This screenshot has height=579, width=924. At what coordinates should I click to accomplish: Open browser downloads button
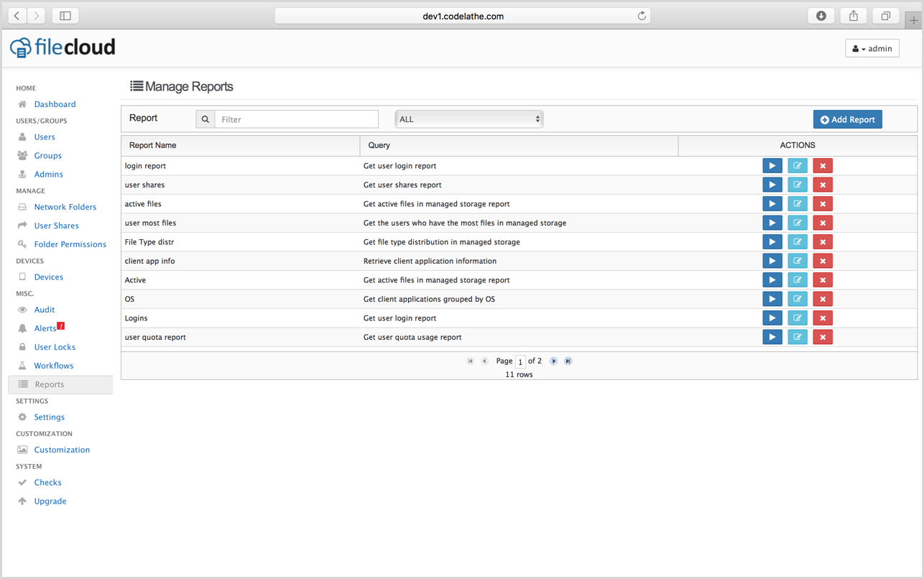click(x=821, y=16)
